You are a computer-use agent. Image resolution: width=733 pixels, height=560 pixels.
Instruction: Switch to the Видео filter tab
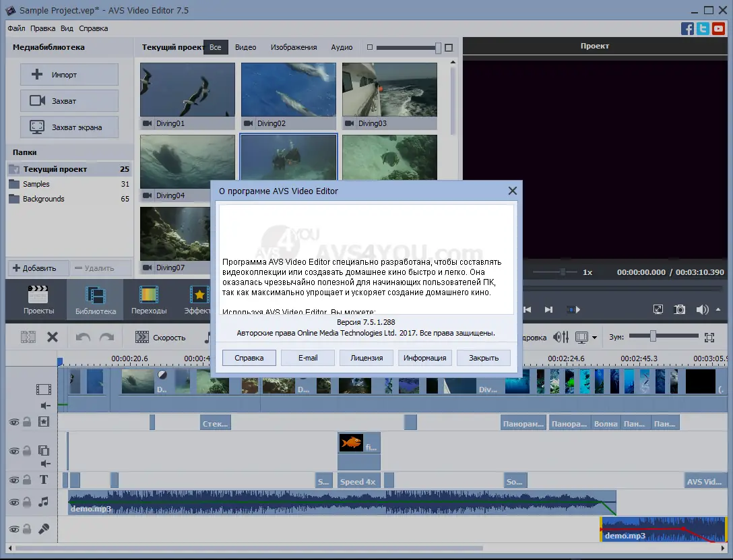pos(245,47)
